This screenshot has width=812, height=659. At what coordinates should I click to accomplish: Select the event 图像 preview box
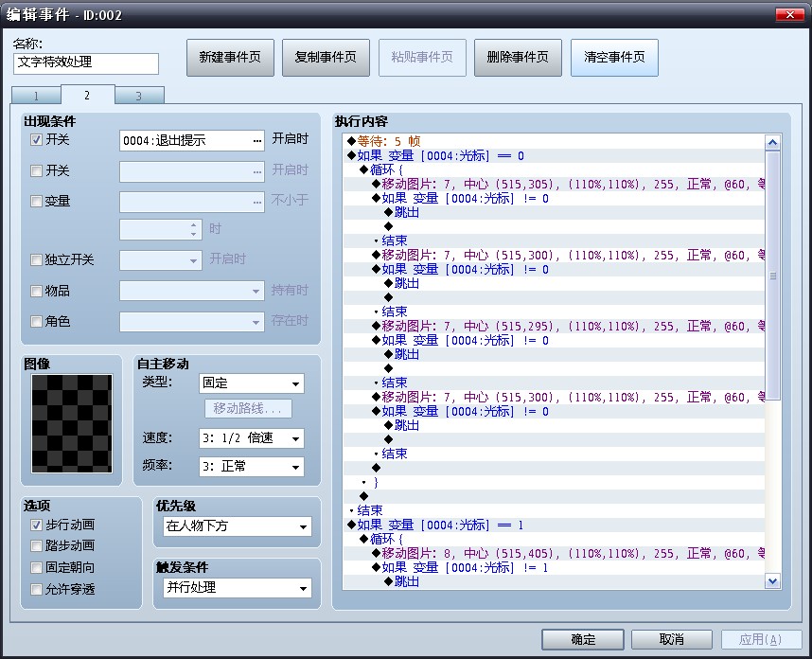(x=72, y=423)
